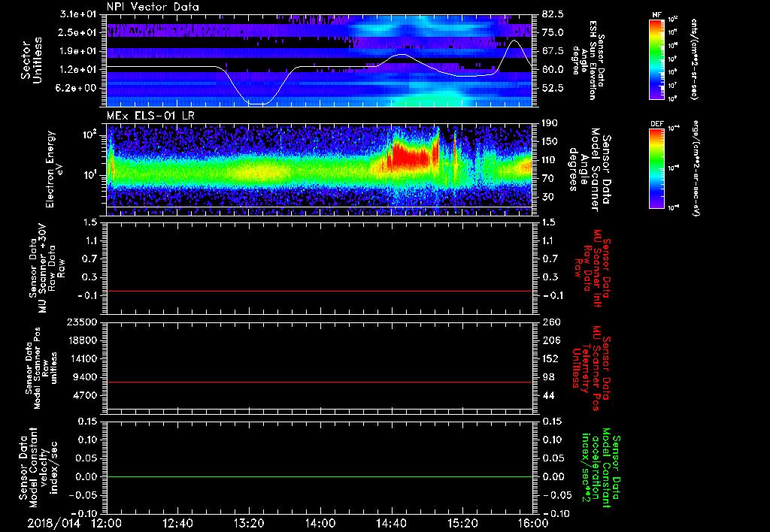Click the 13:20 time axis label
Image resolution: width=770 pixels, height=532 pixels.
click(249, 523)
